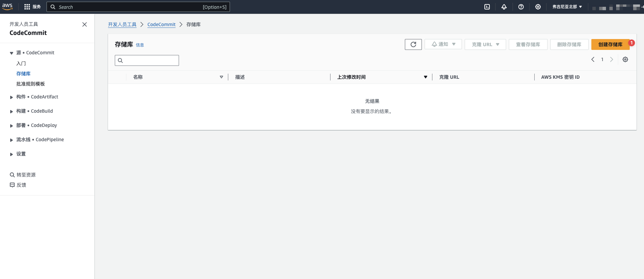644x279 pixels.
Task: Focus the repository filter input field
Action: coord(147,60)
